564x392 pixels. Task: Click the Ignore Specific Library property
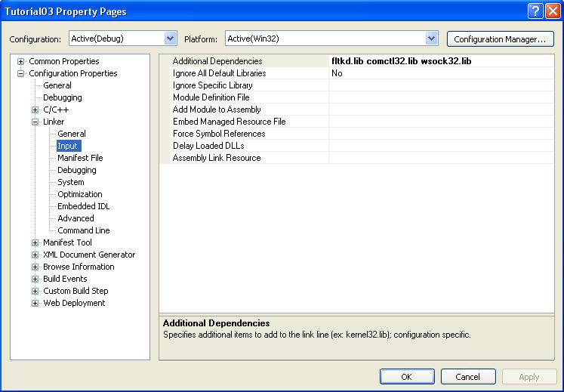(x=213, y=85)
